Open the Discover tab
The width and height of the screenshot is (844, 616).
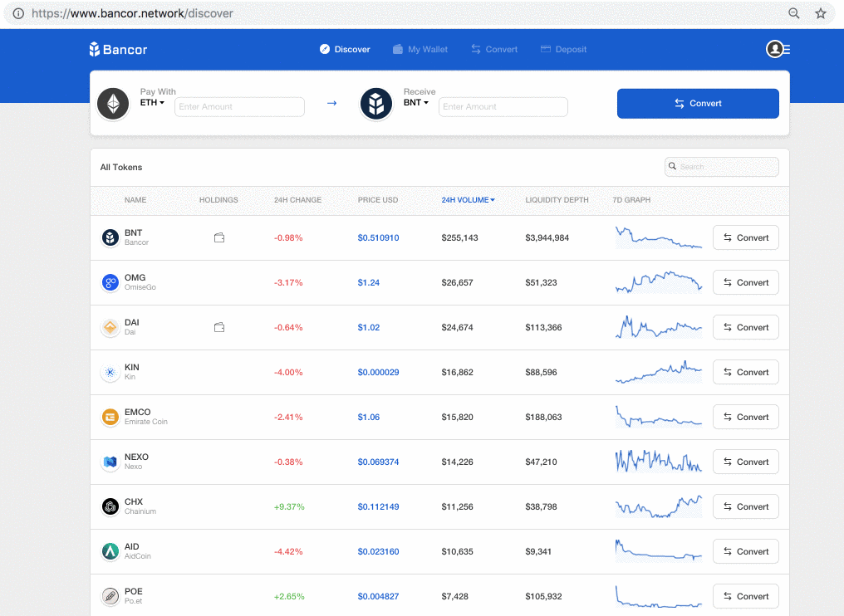[x=345, y=49]
